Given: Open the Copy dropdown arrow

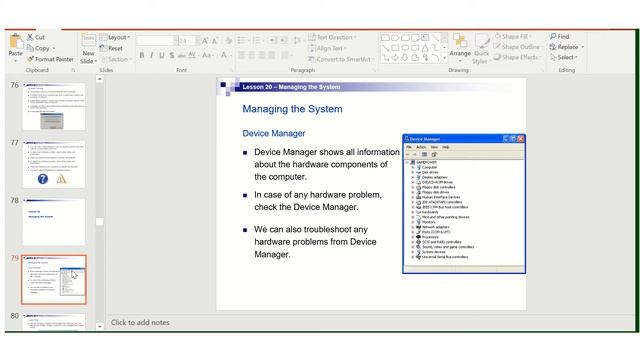Looking at the screenshot, I should (x=53, y=49).
